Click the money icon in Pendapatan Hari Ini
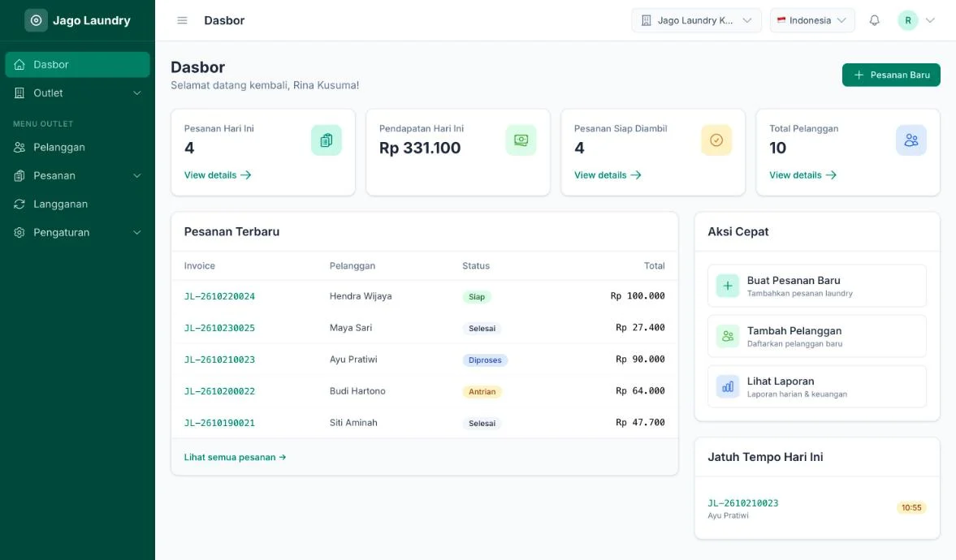The height and width of the screenshot is (560, 956). point(521,140)
